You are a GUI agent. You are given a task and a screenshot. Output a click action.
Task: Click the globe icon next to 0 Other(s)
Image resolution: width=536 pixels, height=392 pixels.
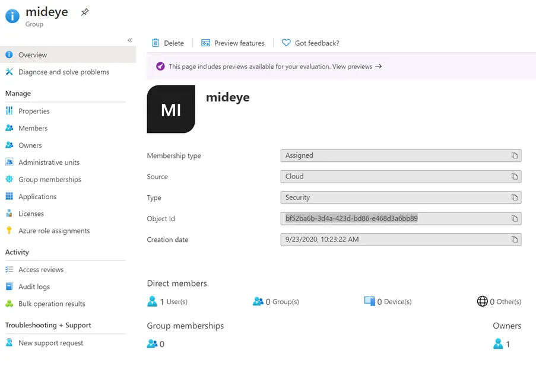pyautogui.click(x=482, y=301)
